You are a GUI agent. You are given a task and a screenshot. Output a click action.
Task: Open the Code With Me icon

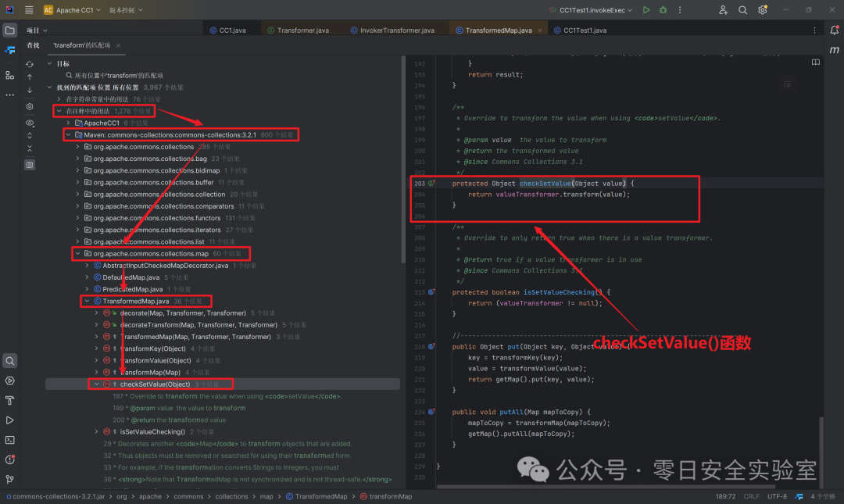pyautogui.click(x=723, y=9)
